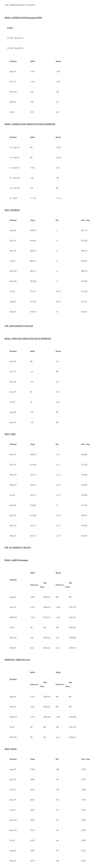Select the BRAZIL SOYBEANS FOB CARGOS underlined heading
The width and height of the screenshot is (103, 868).
coord(30,124)
